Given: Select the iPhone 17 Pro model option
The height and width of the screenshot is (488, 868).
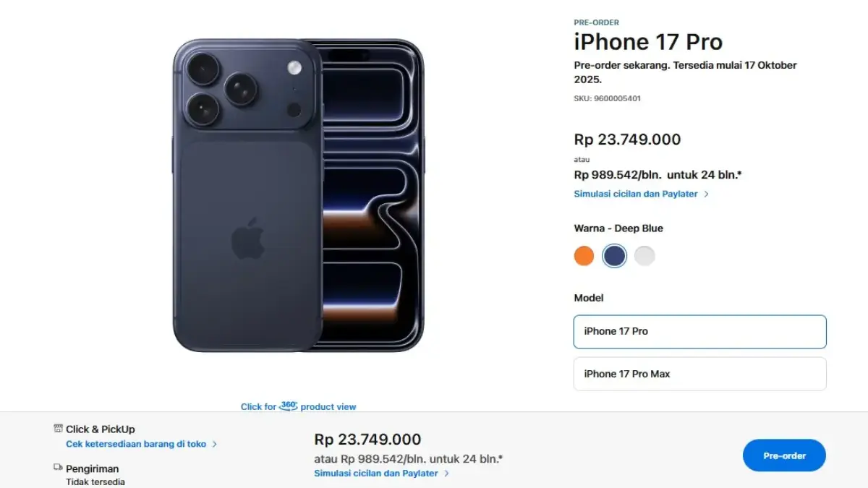Looking at the screenshot, I should pos(699,332).
